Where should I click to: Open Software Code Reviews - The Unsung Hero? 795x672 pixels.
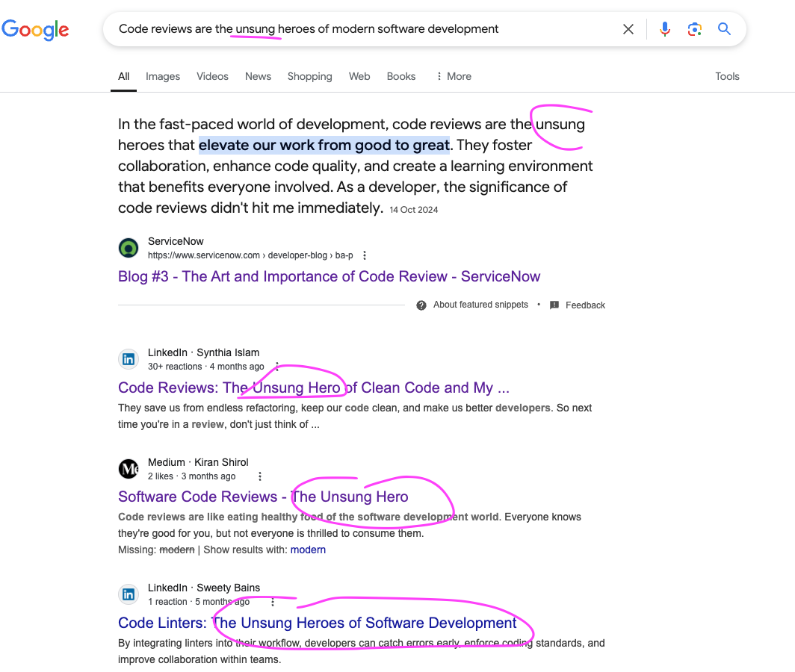tap(263, 497)
